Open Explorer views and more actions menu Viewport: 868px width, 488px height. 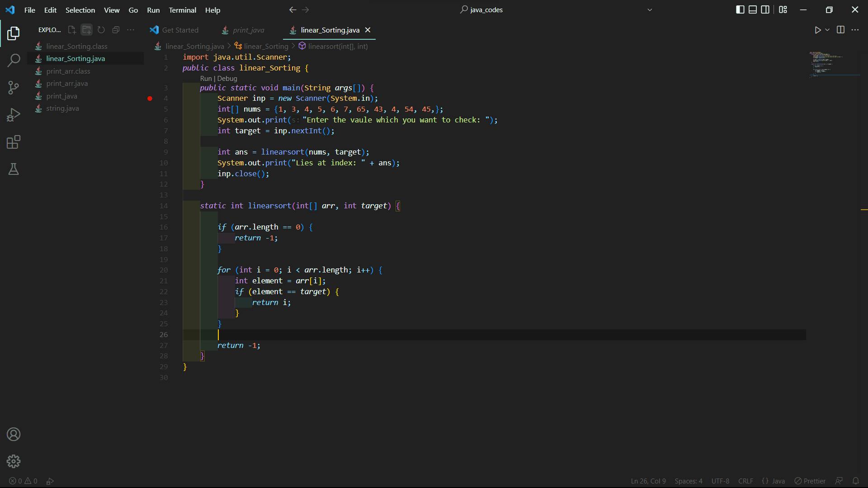[131, 30]
